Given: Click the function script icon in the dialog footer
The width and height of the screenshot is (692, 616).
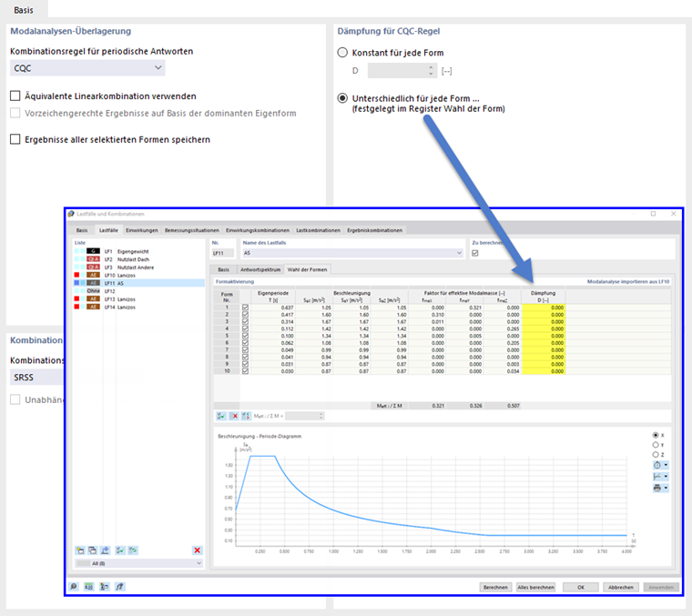Looking at the screenshot, I should [x=119, y=587].
